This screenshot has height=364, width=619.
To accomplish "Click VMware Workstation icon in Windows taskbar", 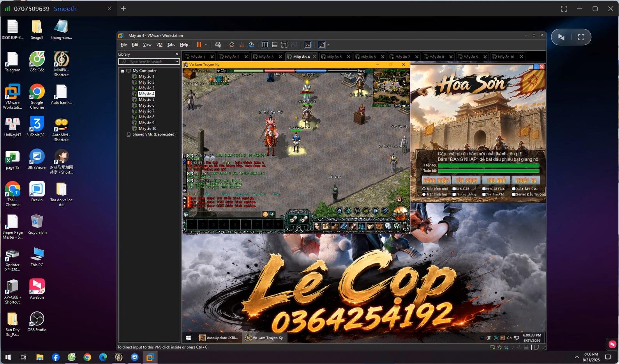I will (x=150, y=357).
